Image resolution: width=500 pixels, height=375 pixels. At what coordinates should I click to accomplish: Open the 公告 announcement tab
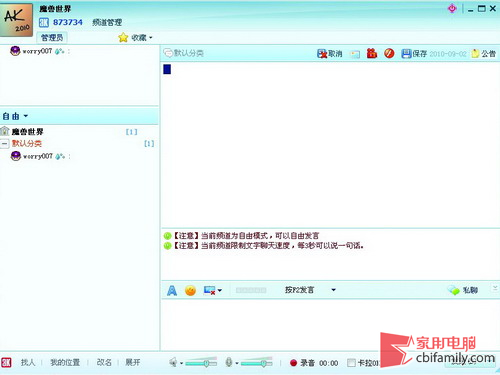[484, 54]
